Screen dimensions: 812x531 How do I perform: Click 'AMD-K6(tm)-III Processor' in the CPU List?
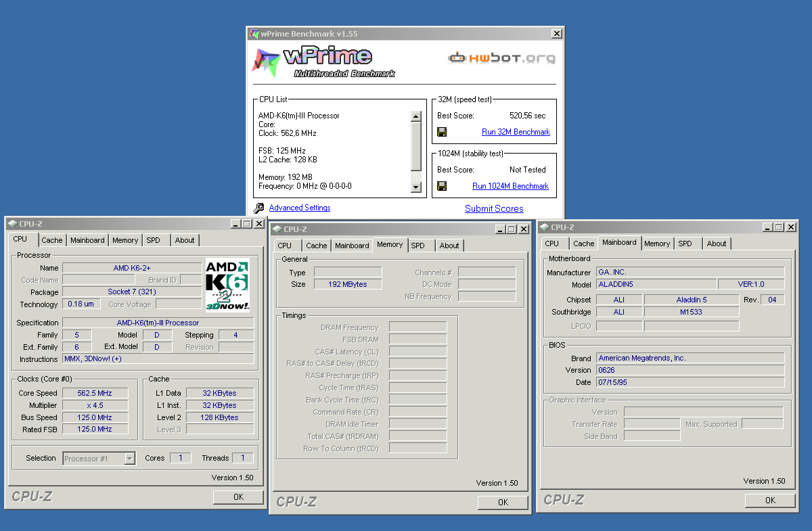pos(299,116)
